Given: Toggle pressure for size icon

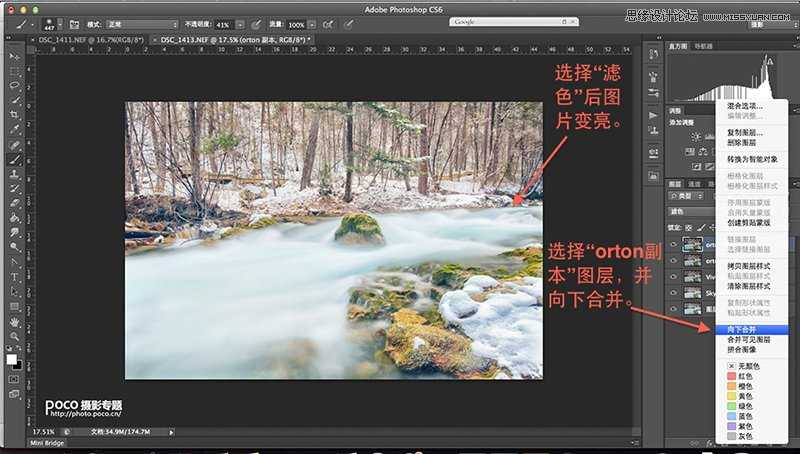Looking at the screenshot, I should (348, 24).
